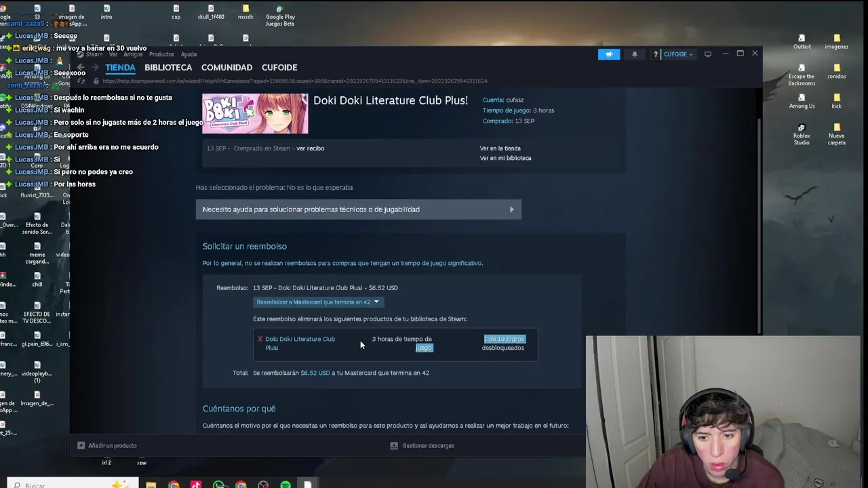
Task: Open the Among Us desktop shortcut
Action: 802,101
